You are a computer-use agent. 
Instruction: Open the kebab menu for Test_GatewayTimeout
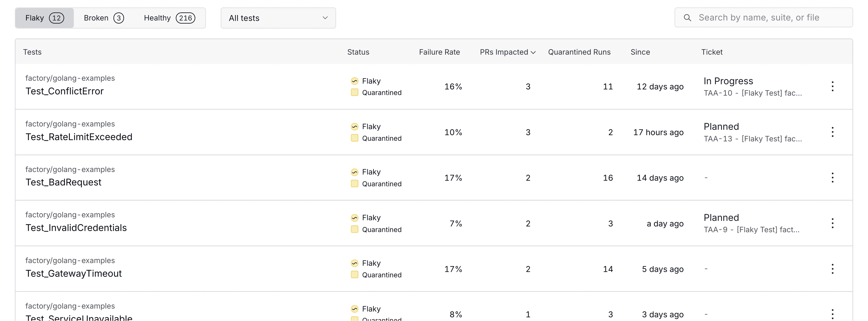point(832,269)
